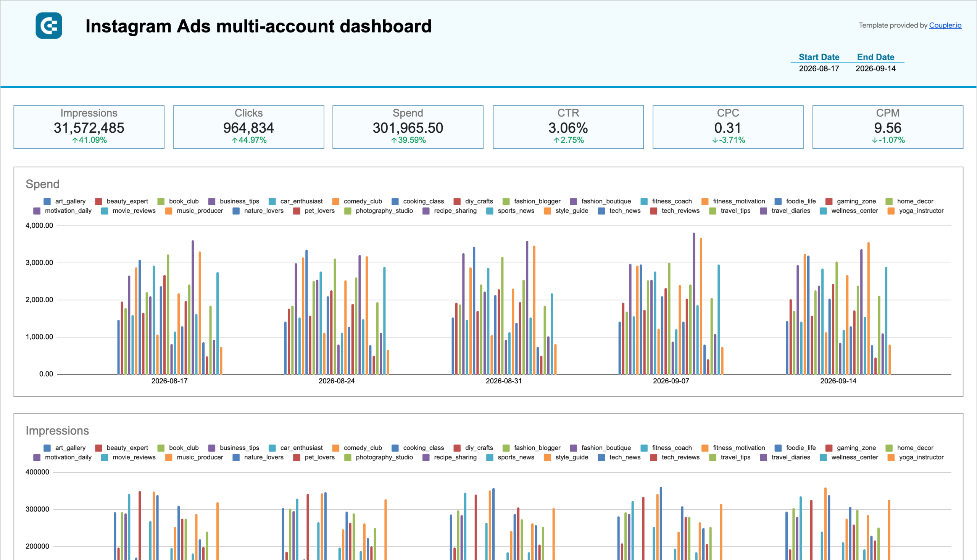Select the Start Date value 2026-08-17
This screenshot has width=977, height=560.
click(x=819, y=68)
